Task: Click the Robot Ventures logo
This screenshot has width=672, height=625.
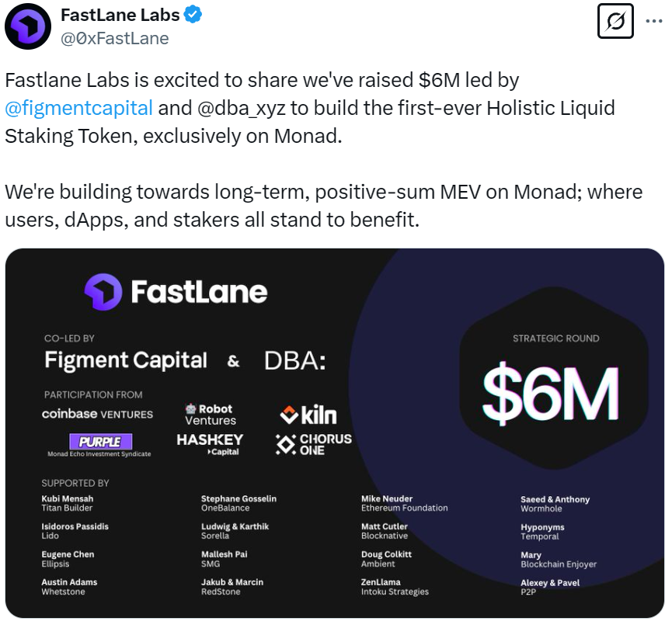Action: click(x=210, y=414)
